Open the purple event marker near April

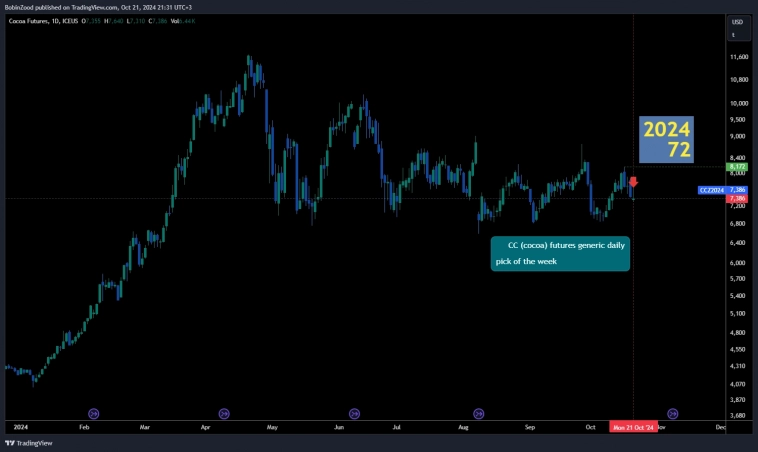click(224, 412)
